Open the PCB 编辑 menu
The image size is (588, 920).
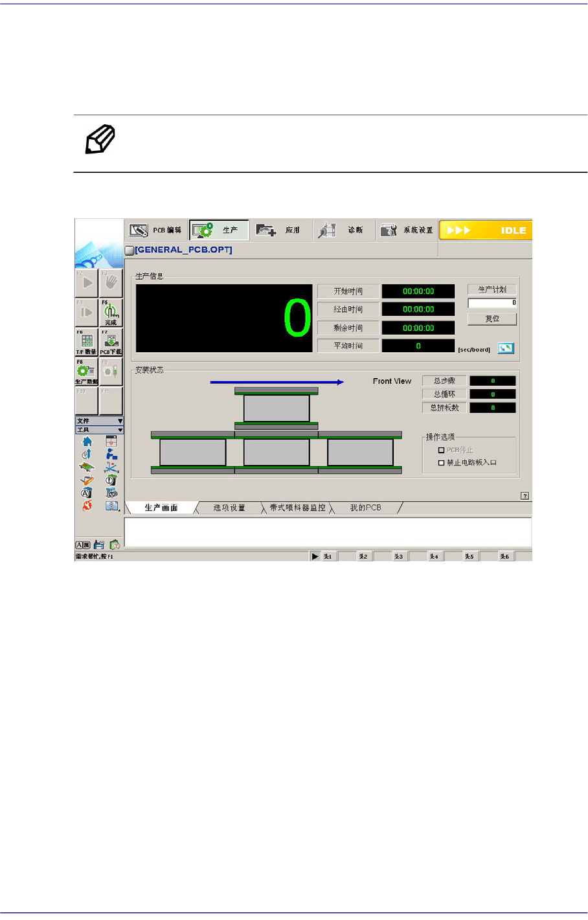pyautogui.click(x=155, y=230)
